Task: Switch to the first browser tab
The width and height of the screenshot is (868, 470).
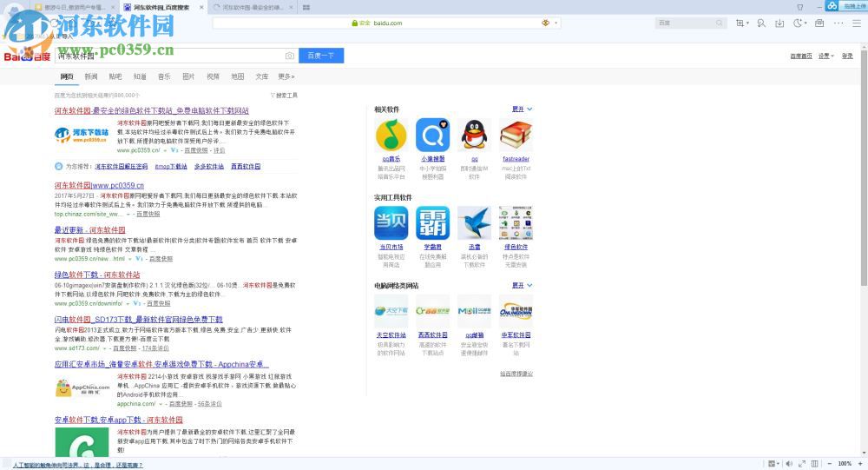Action: [x=74, y=7]
